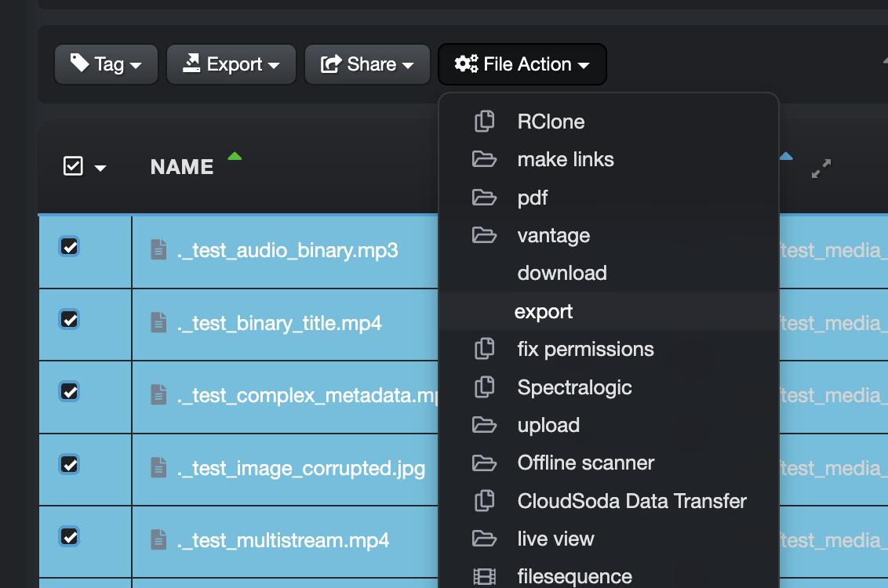
Task: Click the folder icon beside upload
Action: pyautogui.click(x=484, y=425)
